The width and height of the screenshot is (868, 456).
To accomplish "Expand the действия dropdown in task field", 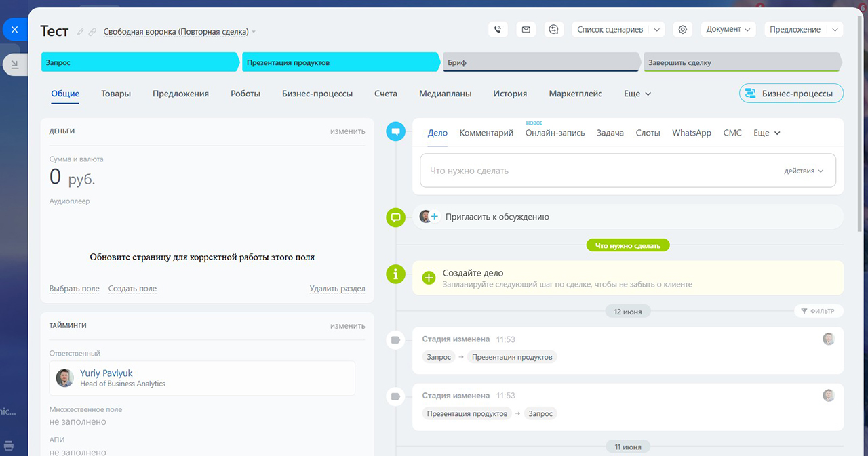I will click(x=804, y=171).
